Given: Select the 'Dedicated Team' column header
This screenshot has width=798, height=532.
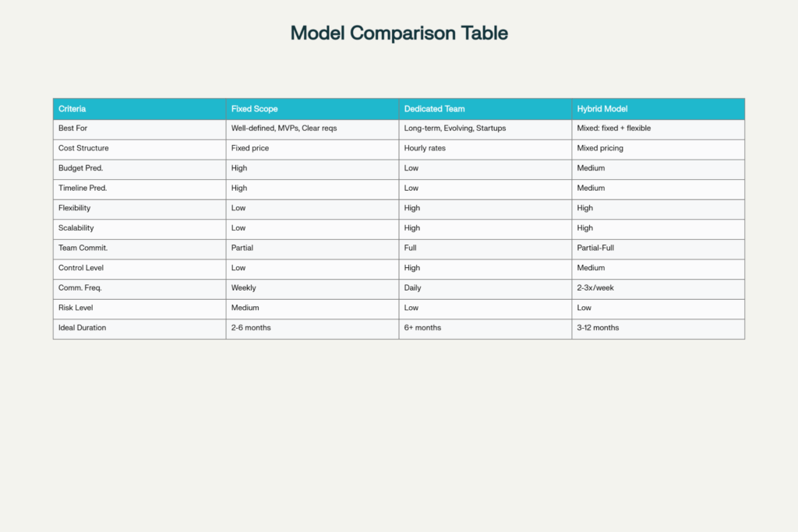Looking at the screenshot, I should 433,109.
